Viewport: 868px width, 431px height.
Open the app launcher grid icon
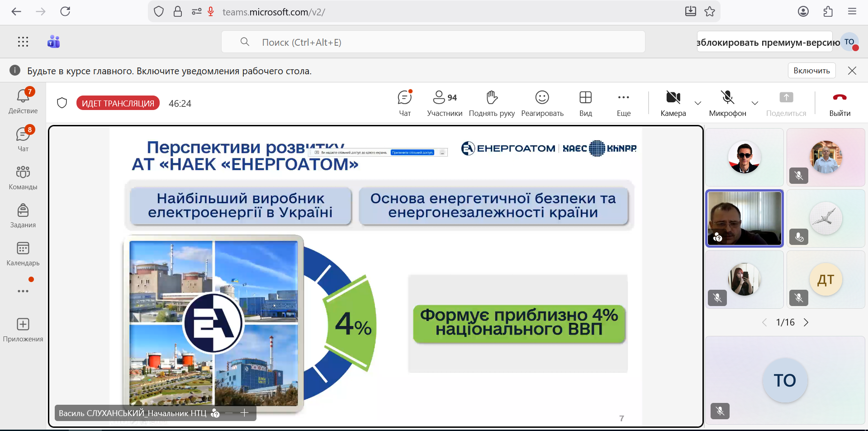(23, 42)
